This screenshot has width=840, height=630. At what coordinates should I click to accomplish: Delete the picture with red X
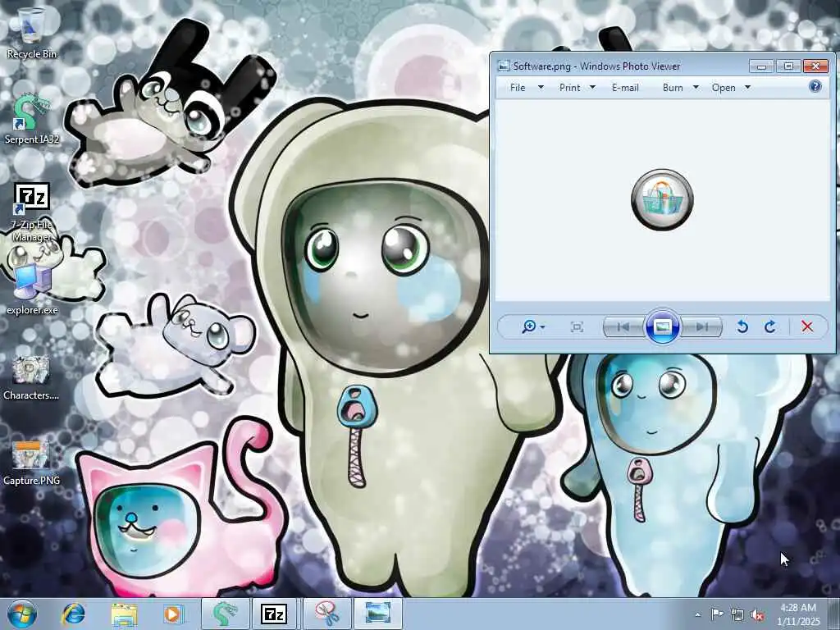click(x=807, y=326)
